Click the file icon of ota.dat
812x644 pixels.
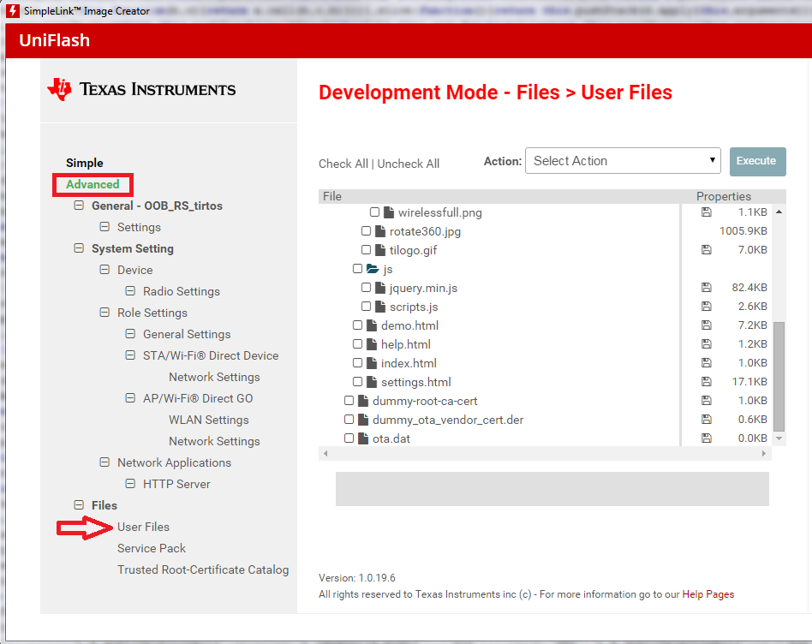coord(363,438)
